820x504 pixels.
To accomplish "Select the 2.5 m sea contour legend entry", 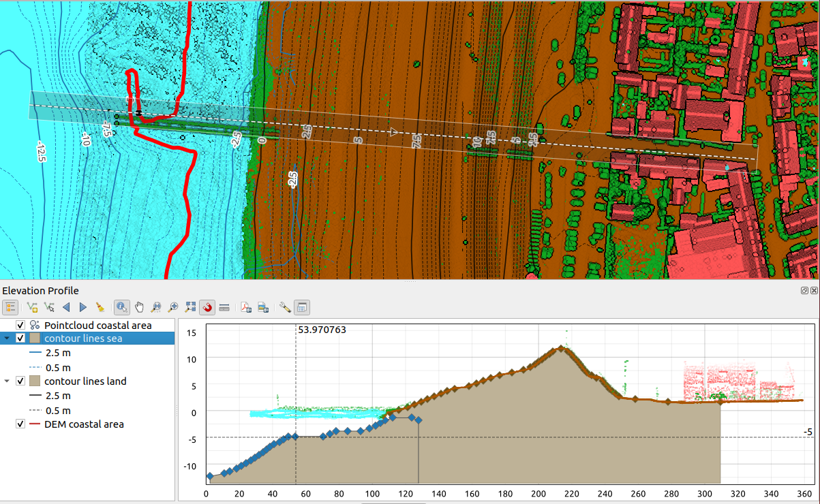I will [57, 353].
